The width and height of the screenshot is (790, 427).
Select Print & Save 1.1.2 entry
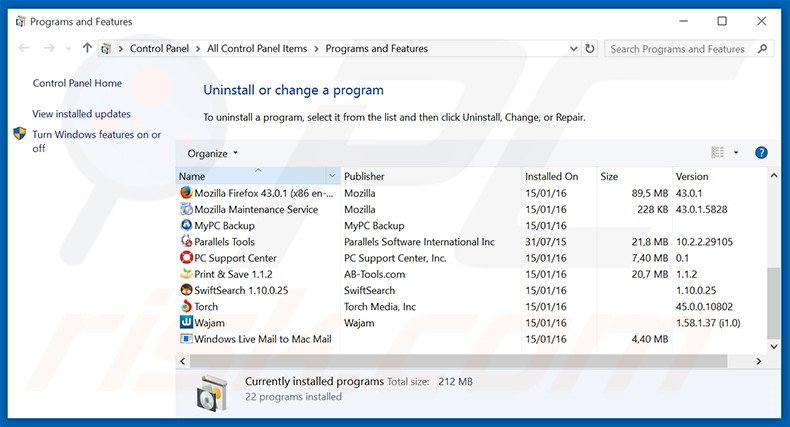[x=471, y=274]
